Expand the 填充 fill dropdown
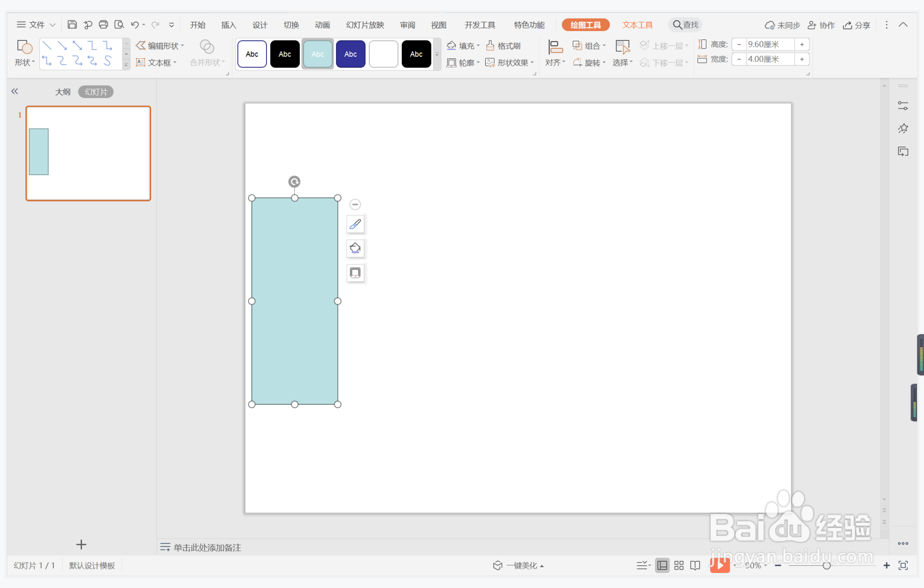 [478, 45]
